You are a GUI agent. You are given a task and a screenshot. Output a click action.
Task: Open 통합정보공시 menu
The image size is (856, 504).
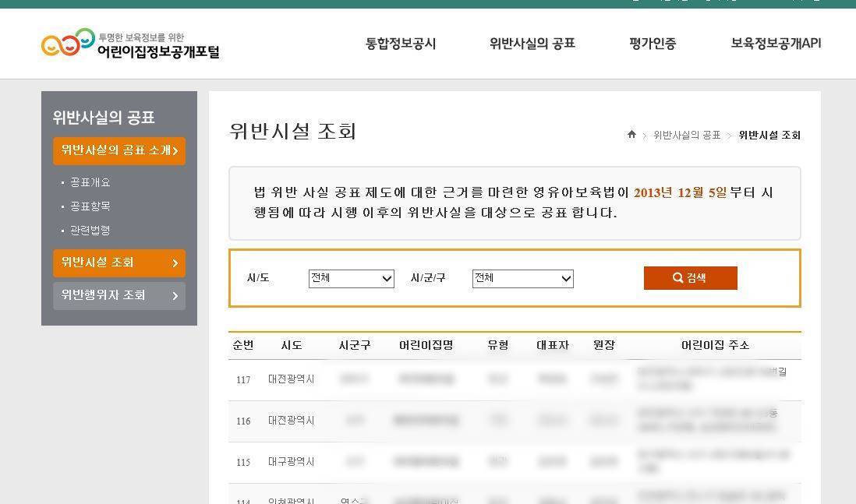[400, 44]
